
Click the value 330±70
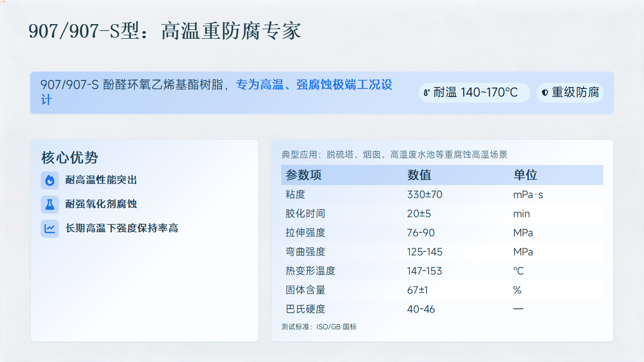[425, 195]
